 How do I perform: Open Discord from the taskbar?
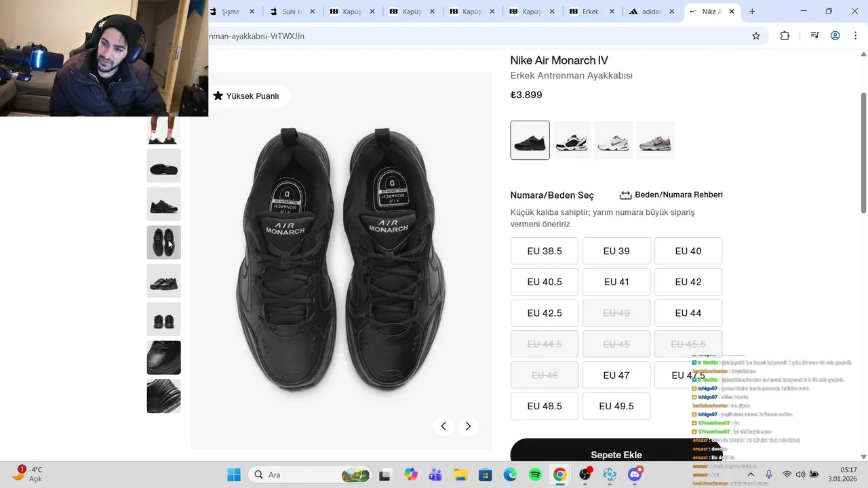click(635, 474)
